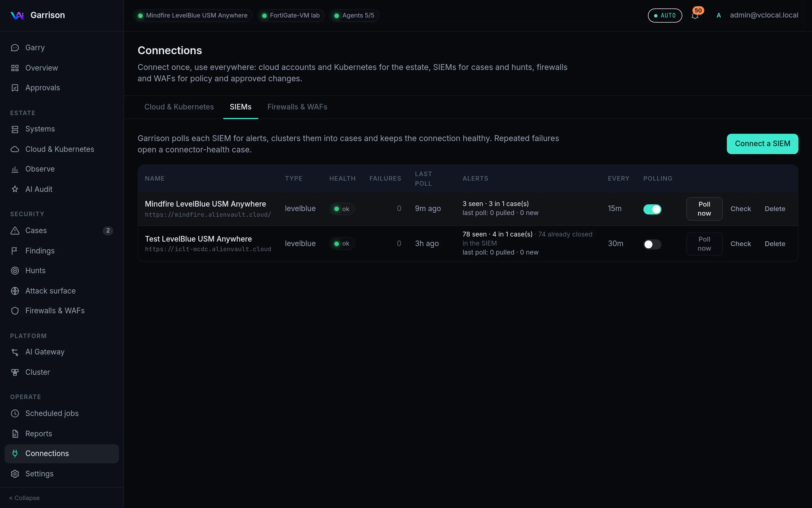Click the https://iclt-mcdc.alienvault.cloud URL text
This screenshot has width=812, height=508.
click(x=208, y=249)
